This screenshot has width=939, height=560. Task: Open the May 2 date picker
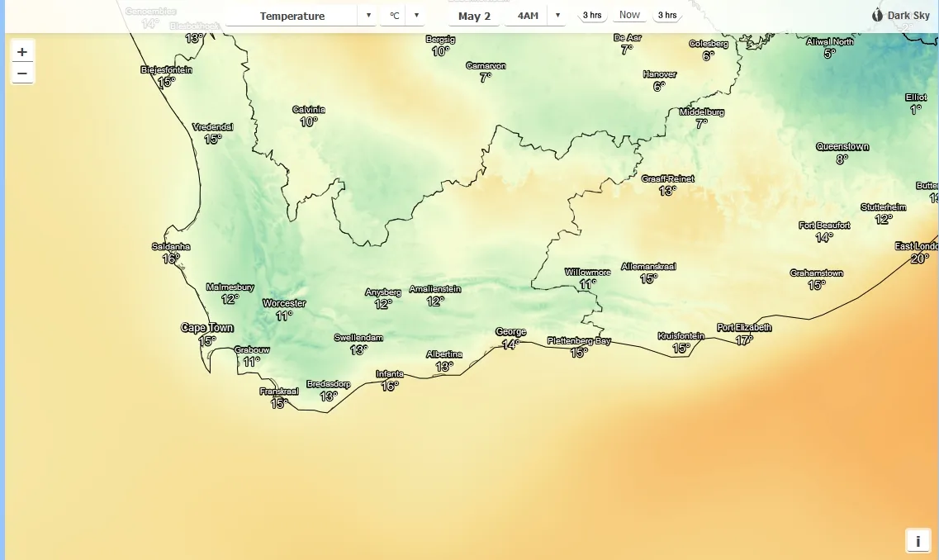pos(474,17)
